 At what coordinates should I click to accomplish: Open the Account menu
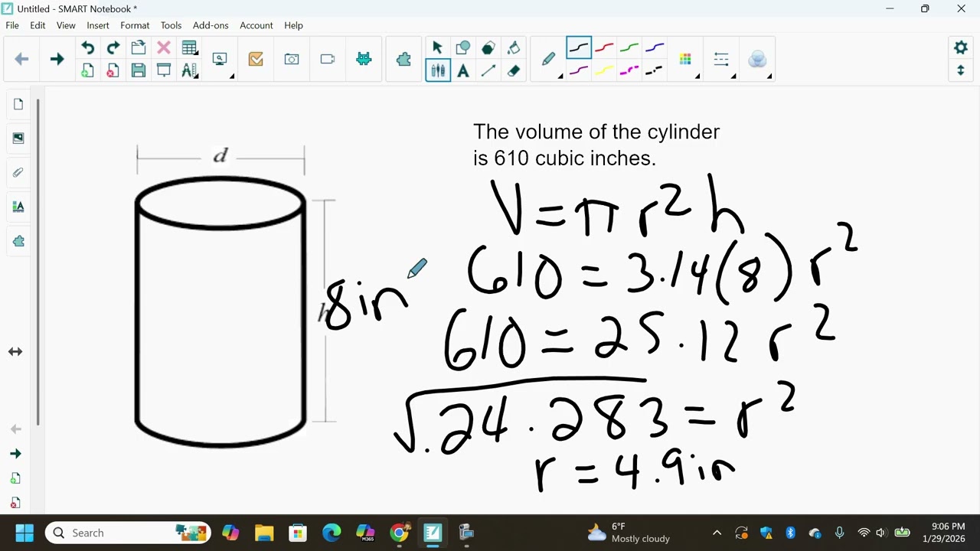click(x=256, y=25)
